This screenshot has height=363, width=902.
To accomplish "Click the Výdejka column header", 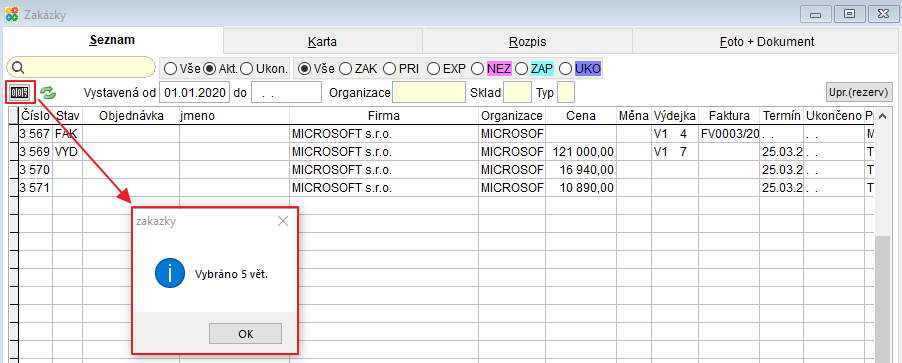I will (675, 116).
